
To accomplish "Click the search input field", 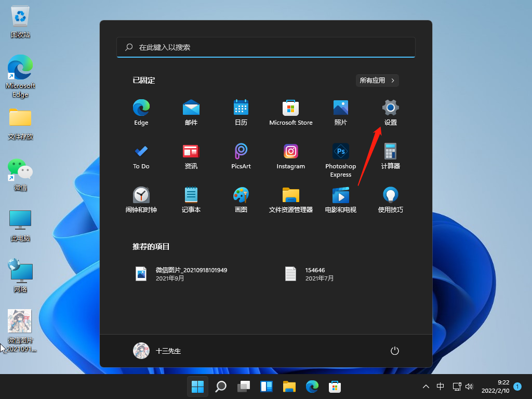I will [266, 47].
